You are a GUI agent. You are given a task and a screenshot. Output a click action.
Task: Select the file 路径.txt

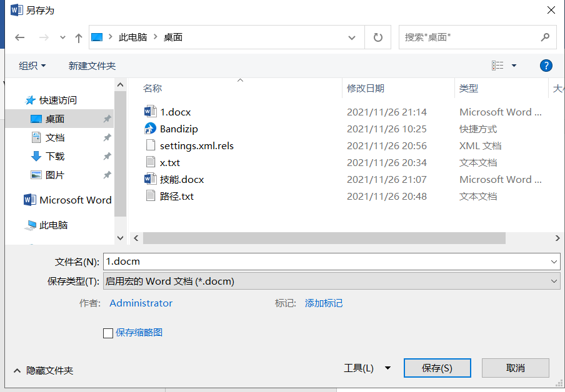click(x=176, y=197)
